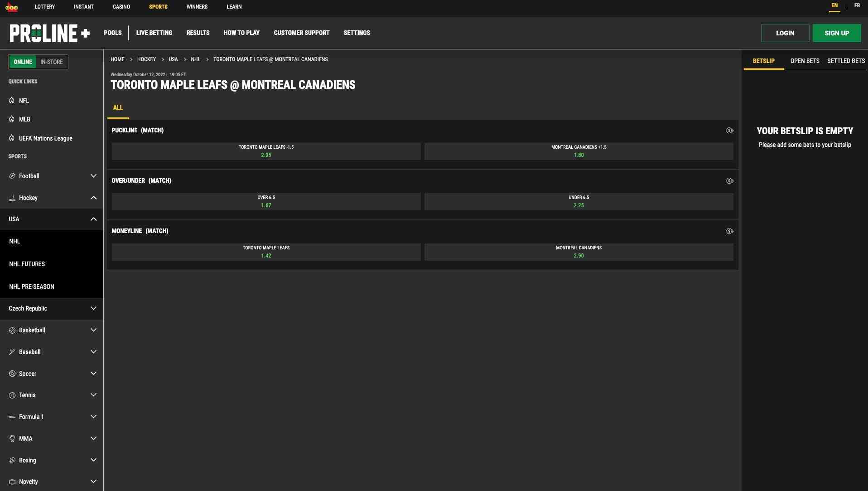This screenshot has height=491, width=868.
Task: Open Over/Under market info icon
Action: click(729, 181)
